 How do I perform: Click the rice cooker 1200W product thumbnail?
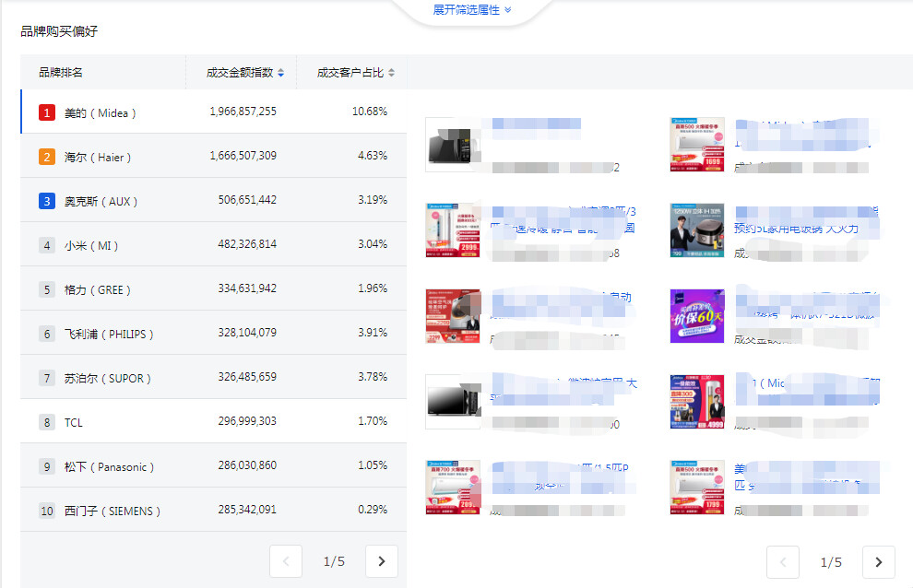[697, 230]
